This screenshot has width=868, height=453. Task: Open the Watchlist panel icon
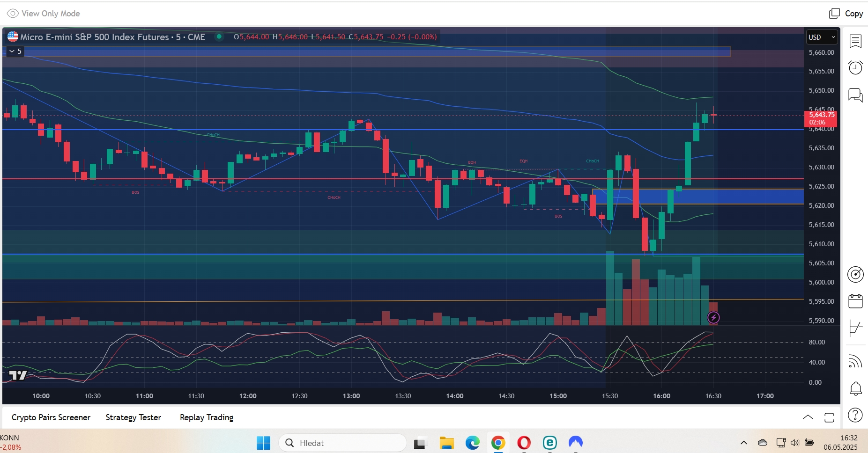coord(855,41)
